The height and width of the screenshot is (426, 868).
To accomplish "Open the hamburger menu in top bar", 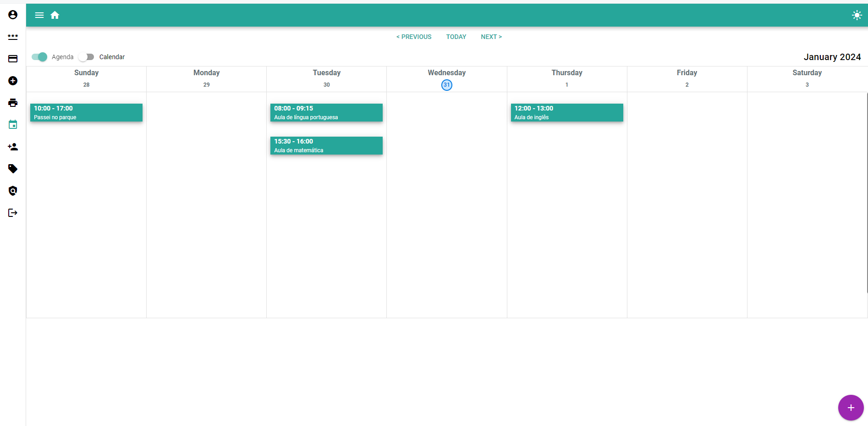I will pyautogui.click(x=39, y=15).
